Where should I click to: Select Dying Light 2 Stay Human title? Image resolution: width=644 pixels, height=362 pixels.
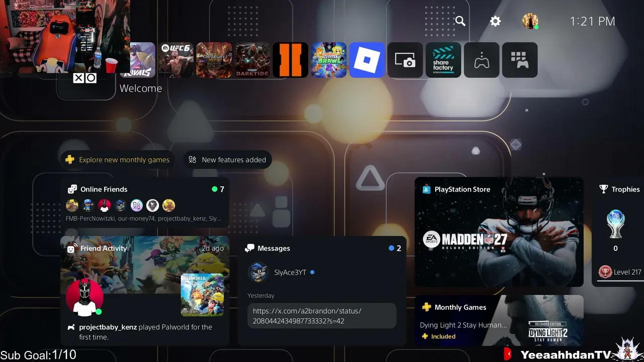[x=463, y=325]
